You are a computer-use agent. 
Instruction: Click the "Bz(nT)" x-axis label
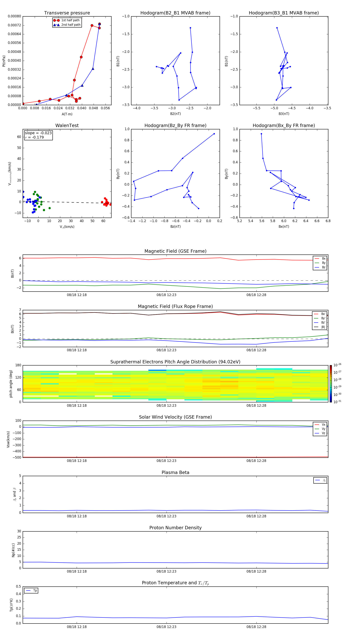[x=175, y=227]
